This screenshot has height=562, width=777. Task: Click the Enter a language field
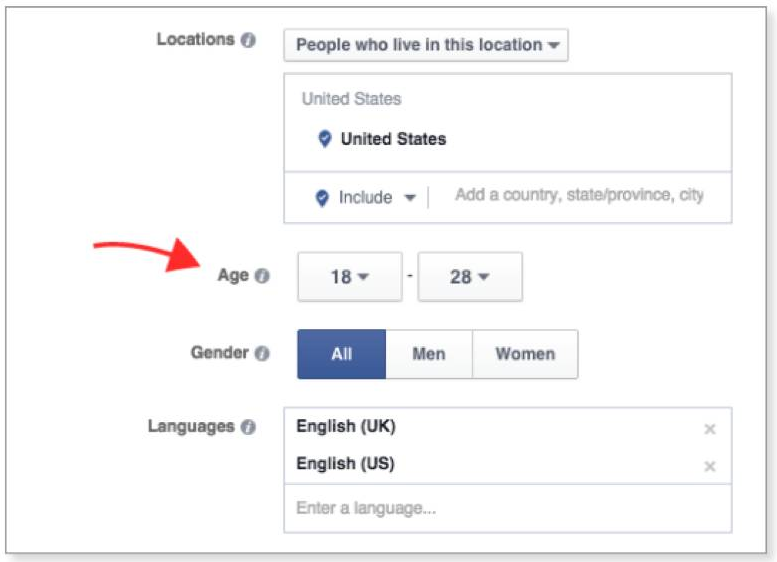(x=507, y=508)
